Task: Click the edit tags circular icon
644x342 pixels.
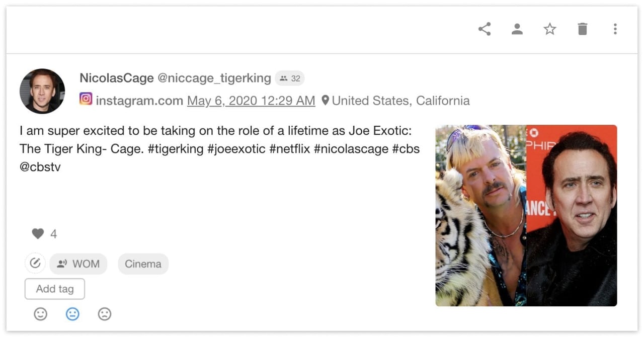Action: tap(35, 264)
